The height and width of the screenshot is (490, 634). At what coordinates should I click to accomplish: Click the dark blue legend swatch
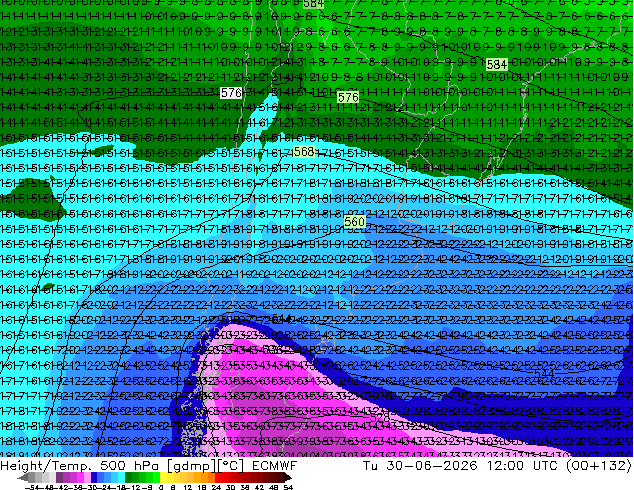click(94, 477)
